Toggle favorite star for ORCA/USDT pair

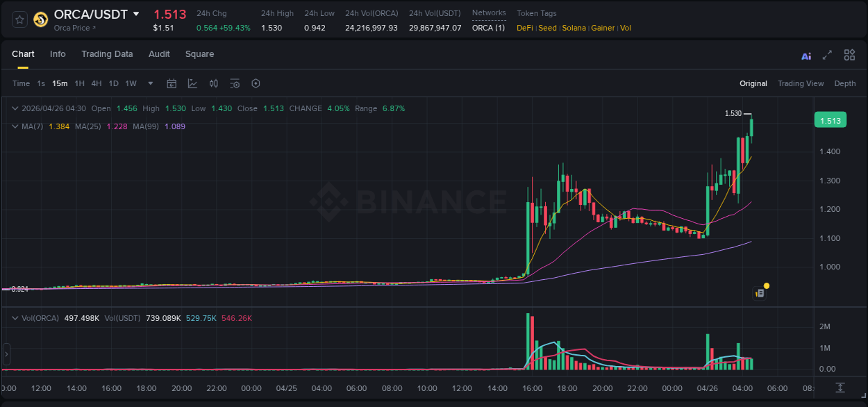tap(19, 19)
